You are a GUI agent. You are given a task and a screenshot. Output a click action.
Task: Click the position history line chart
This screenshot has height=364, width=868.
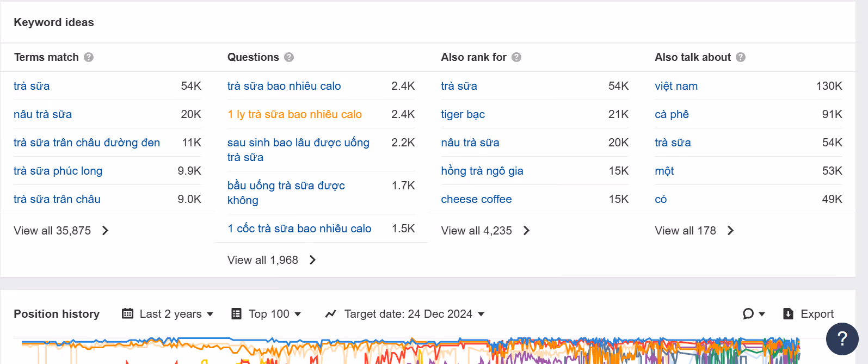click(x=411, y=351)
